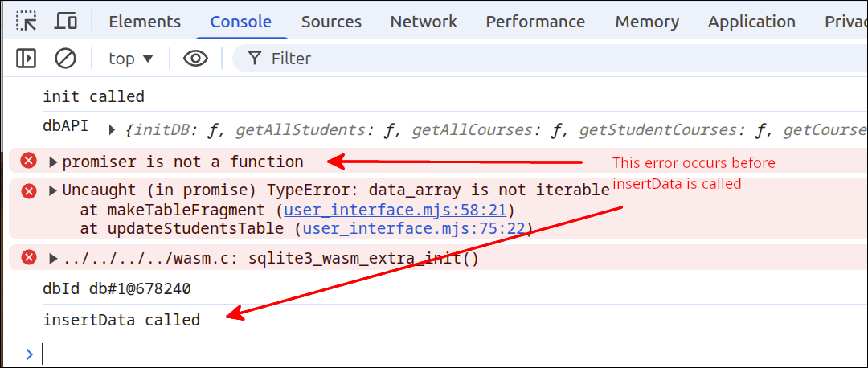Open the Performance tab
The height and width of the screenshot is (368, 868).
534,22
